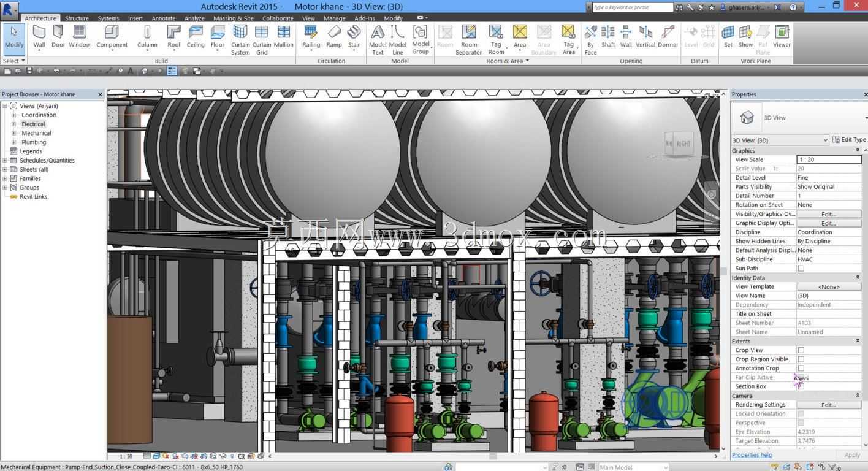The height and width of the screenshot is (471, 868).
Task: Click the Show work plane tool
Action: pos(746,37)
